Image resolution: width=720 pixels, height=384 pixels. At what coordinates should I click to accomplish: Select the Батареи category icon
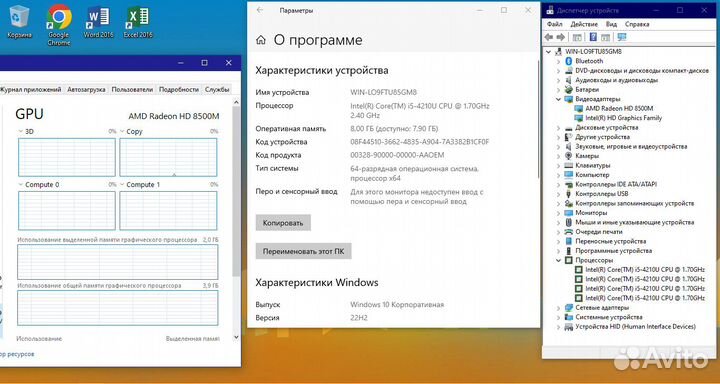(x=568, y=89)
